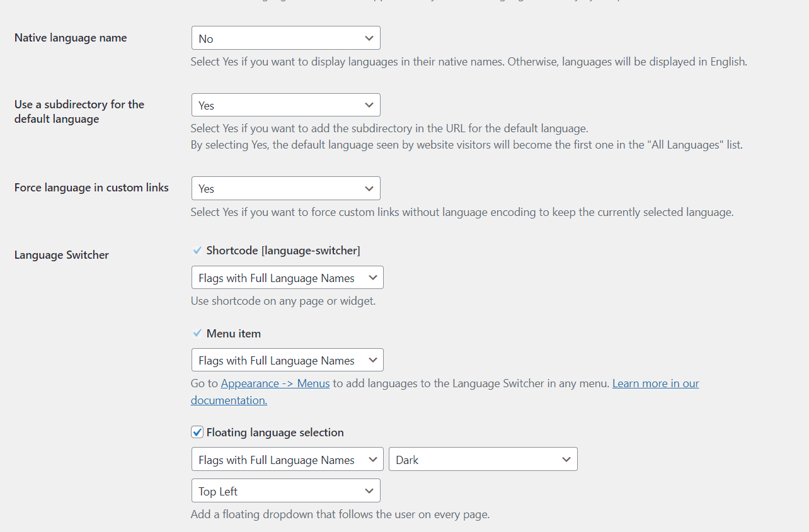809x532 pixels.
Task: Click the Use a subdirectory for the default language label
Action: point(79,112)
